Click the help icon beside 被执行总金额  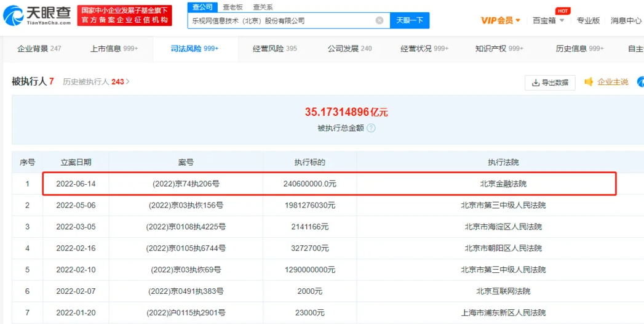click(371, 128)
